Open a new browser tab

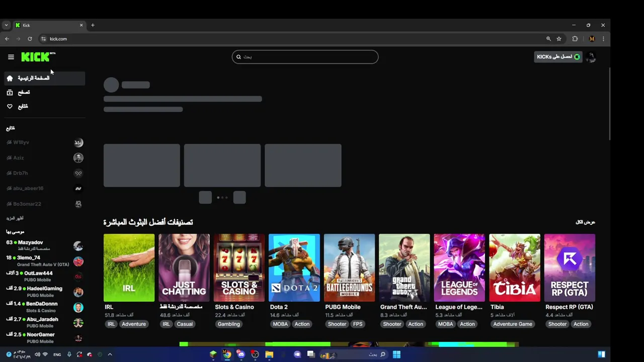[x=93, y=25]
